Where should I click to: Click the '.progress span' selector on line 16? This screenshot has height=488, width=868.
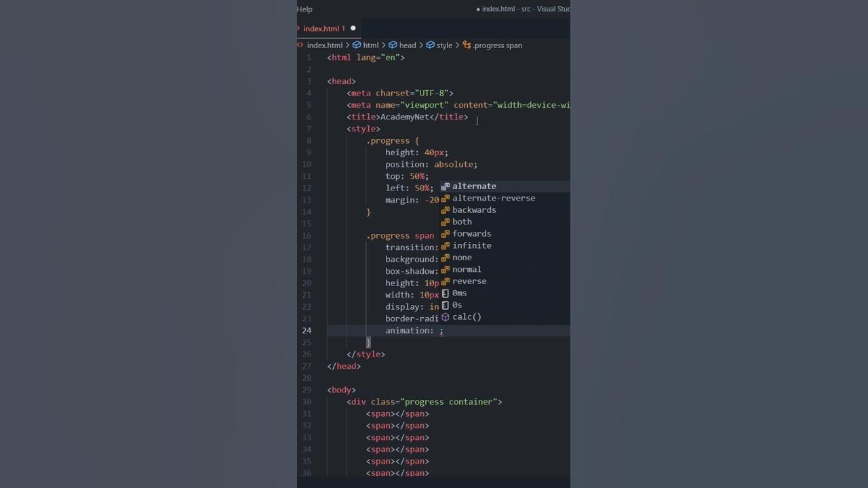coord(400,236)
